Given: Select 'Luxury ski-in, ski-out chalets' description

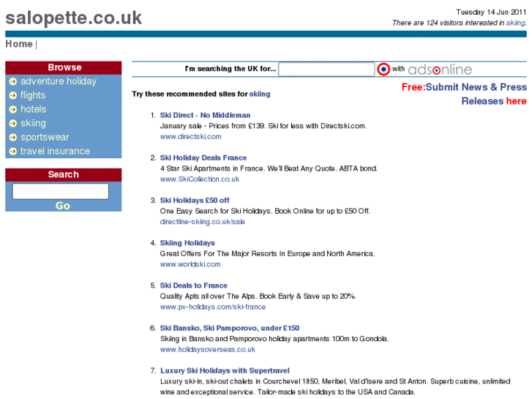Looking at the screenshot, I should [x=335, y=387].
